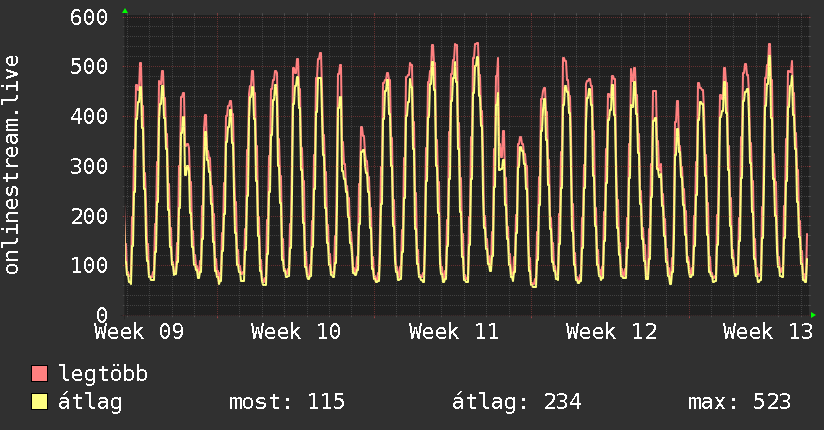Click the pink legtöbb legend swatch
The height and width of the screenshot is (430, 824).
pyautogui.click(x=39, y=373)
